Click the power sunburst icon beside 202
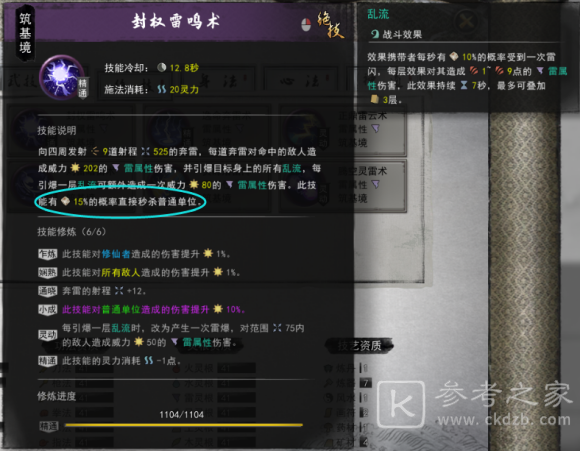 coord(75,168)
